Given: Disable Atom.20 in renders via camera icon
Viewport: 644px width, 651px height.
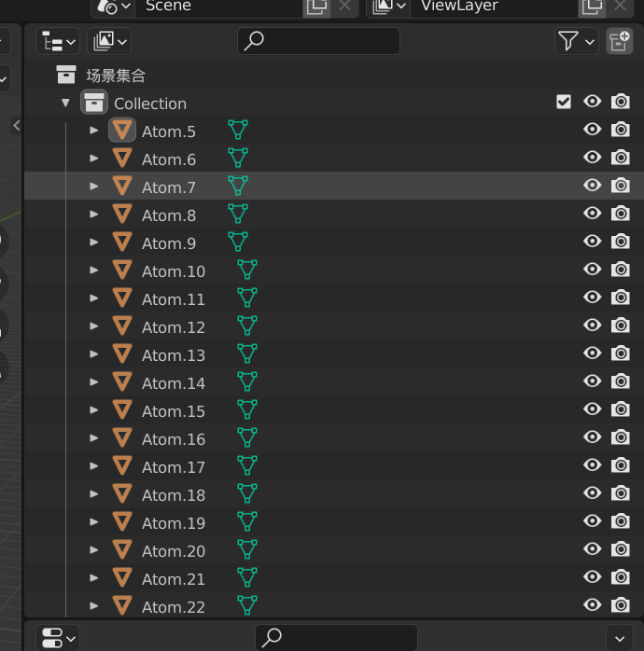Looking at the screenshot, I should 620,549.
